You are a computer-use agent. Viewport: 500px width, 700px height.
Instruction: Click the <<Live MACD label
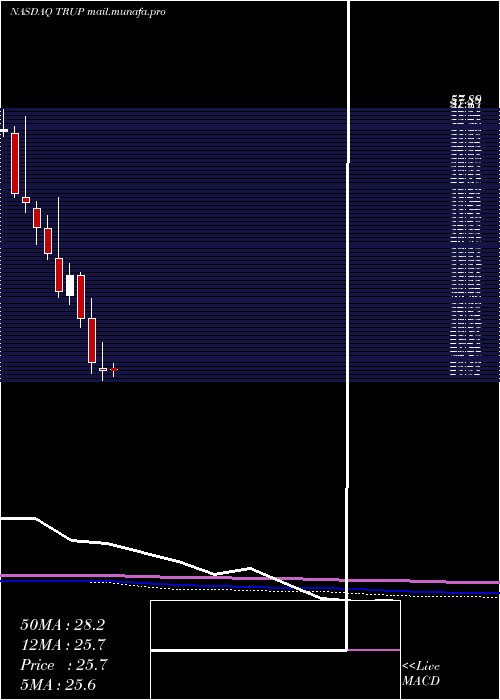421,674
